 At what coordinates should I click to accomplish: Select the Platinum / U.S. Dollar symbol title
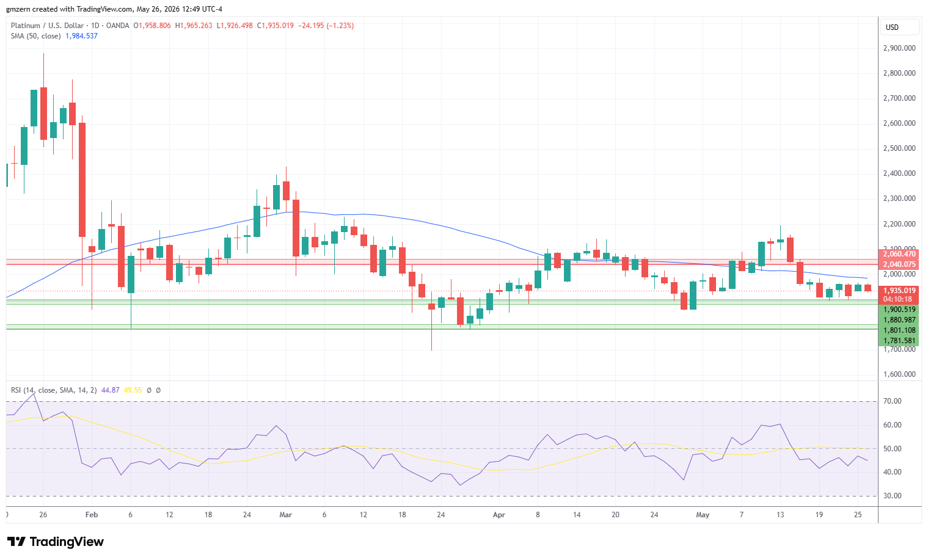[47, 26]
